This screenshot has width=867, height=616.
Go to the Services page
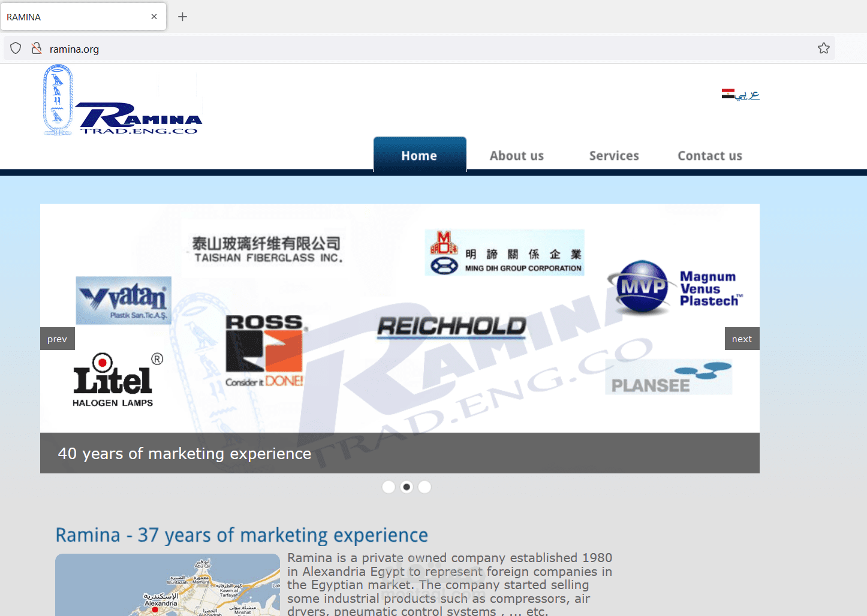pos(614,156)
